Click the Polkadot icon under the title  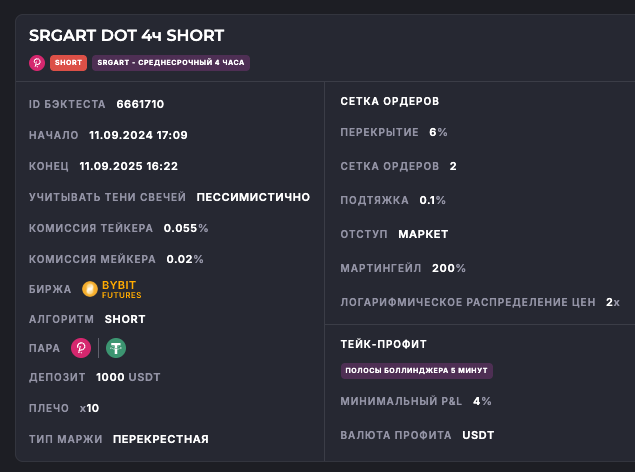point(37,62)
